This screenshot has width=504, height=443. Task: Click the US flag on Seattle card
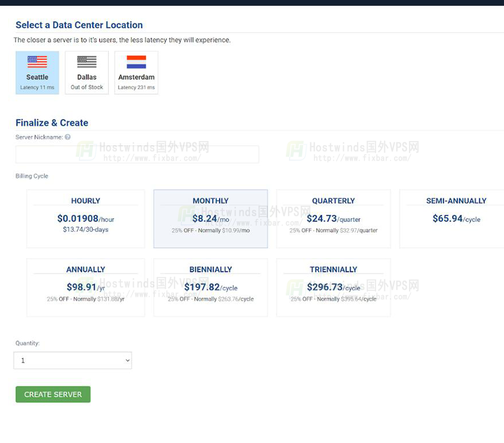point(37,62)
